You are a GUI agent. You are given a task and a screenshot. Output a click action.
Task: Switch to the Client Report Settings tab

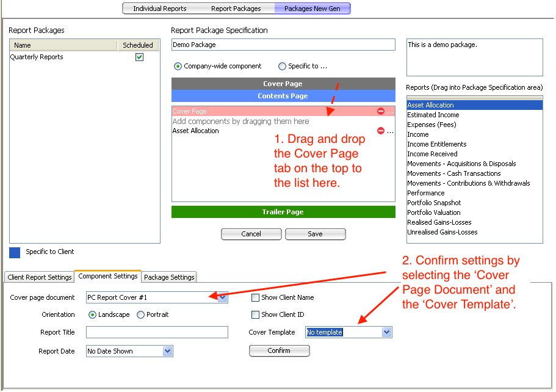click(40, 277)
